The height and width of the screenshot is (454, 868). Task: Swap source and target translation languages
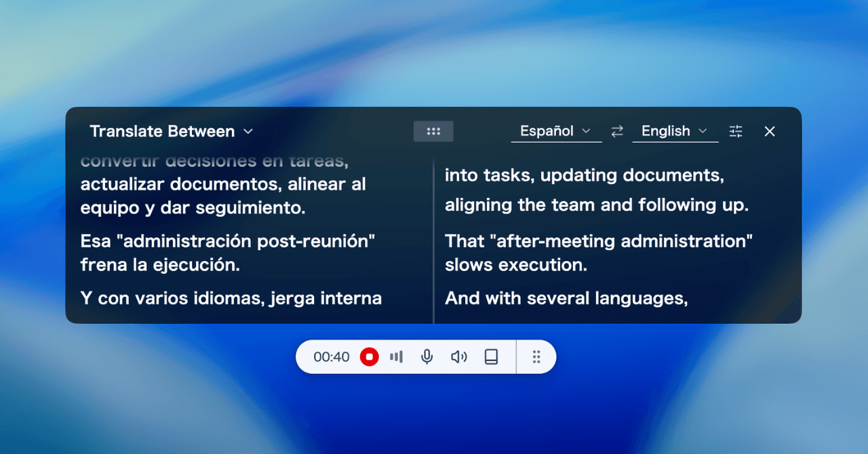[x=616, y=131]
